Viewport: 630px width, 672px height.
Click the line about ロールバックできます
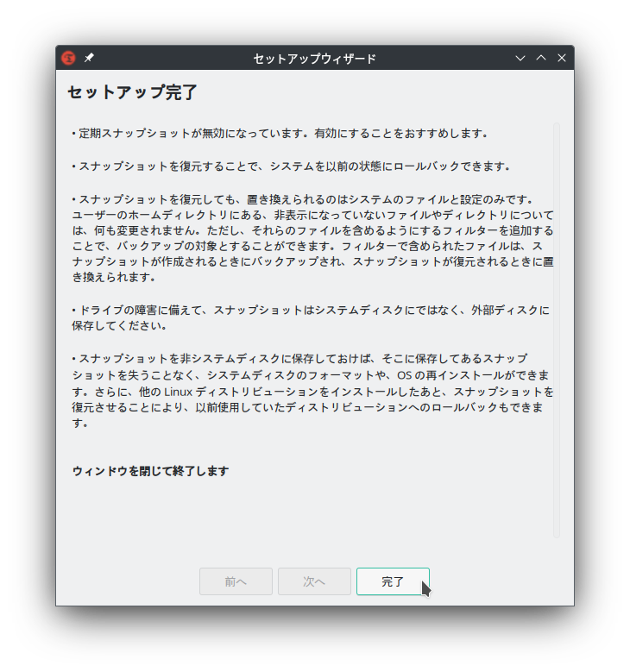tap(291, 166)
